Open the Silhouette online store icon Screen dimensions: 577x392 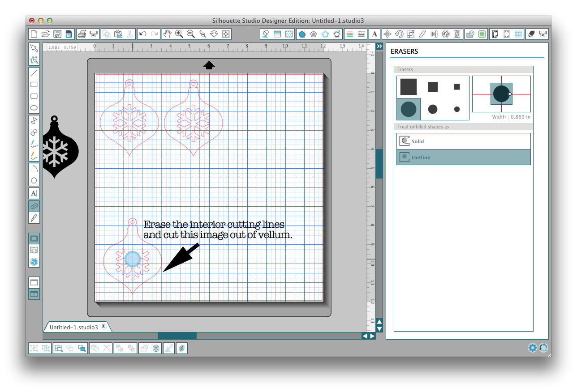pyautogui.click(x=34, y=262)
